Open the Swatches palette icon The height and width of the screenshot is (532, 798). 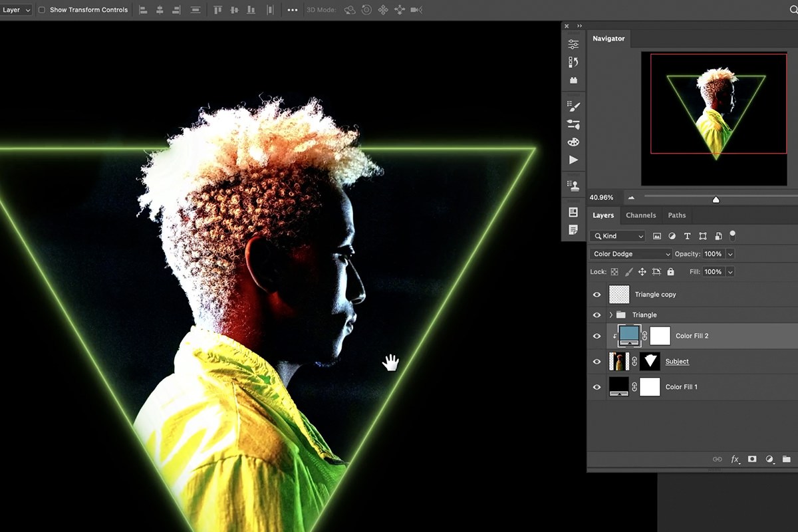(573, 142)
